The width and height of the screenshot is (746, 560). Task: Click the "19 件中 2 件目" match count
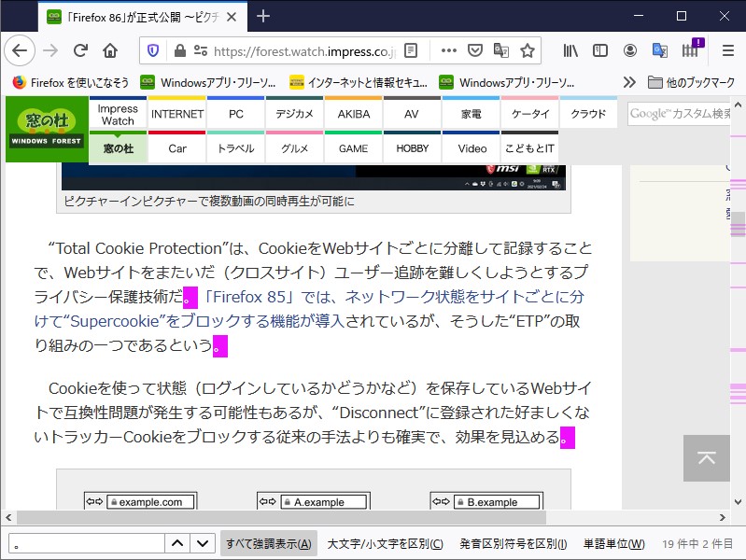coord(697,543)
